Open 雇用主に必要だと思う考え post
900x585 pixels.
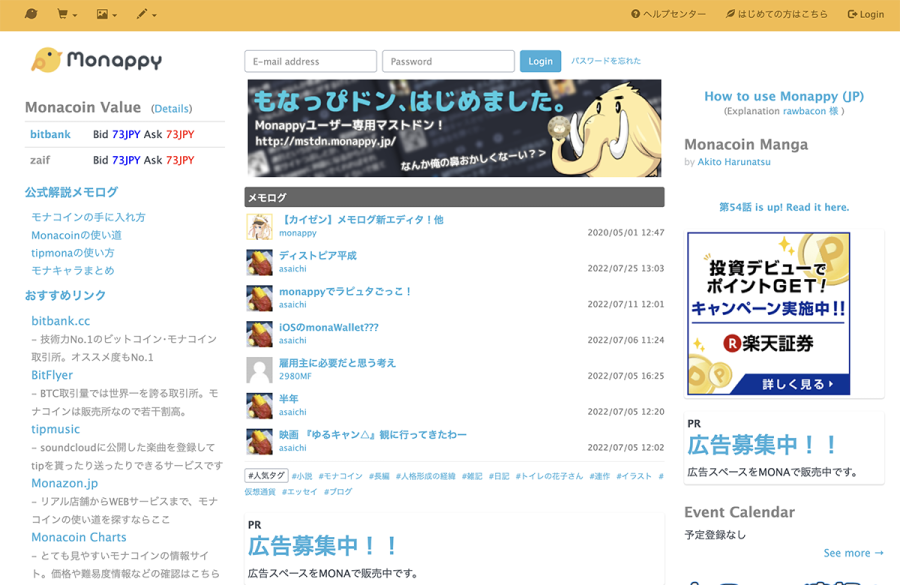[337, 363]
